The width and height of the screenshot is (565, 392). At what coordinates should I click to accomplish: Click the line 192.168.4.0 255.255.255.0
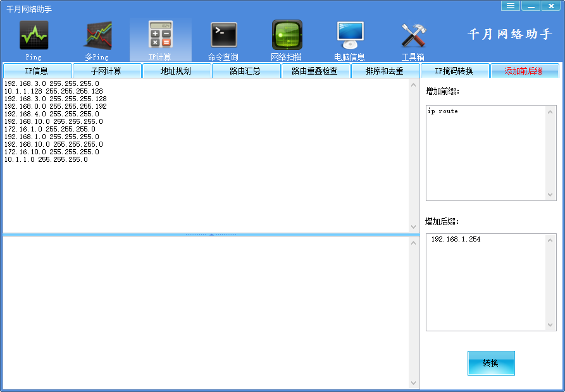coord(51,114)
